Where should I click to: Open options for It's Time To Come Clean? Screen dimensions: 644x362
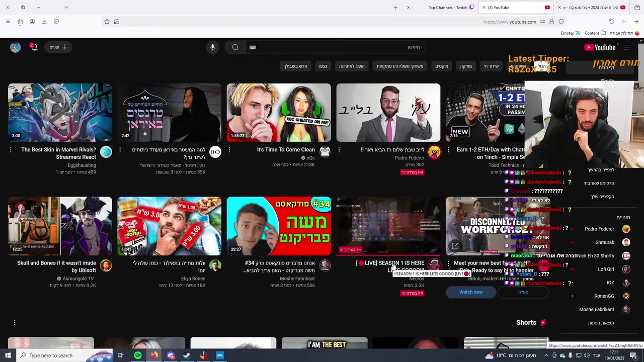tap(229, 150)
